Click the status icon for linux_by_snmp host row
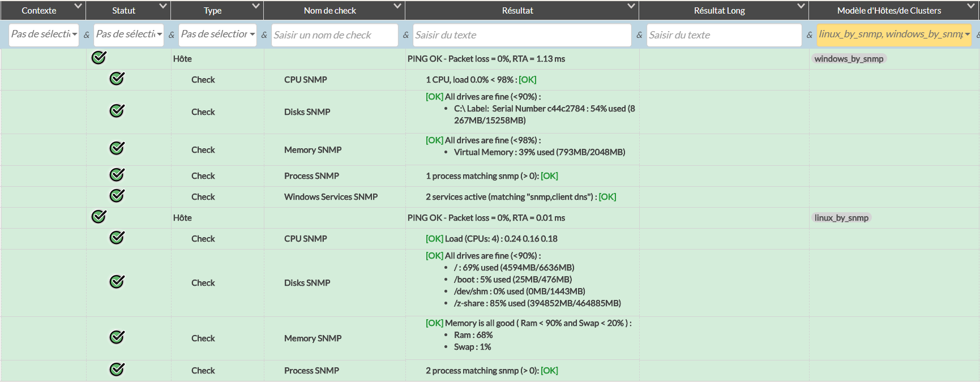 [x=99, y=217]
